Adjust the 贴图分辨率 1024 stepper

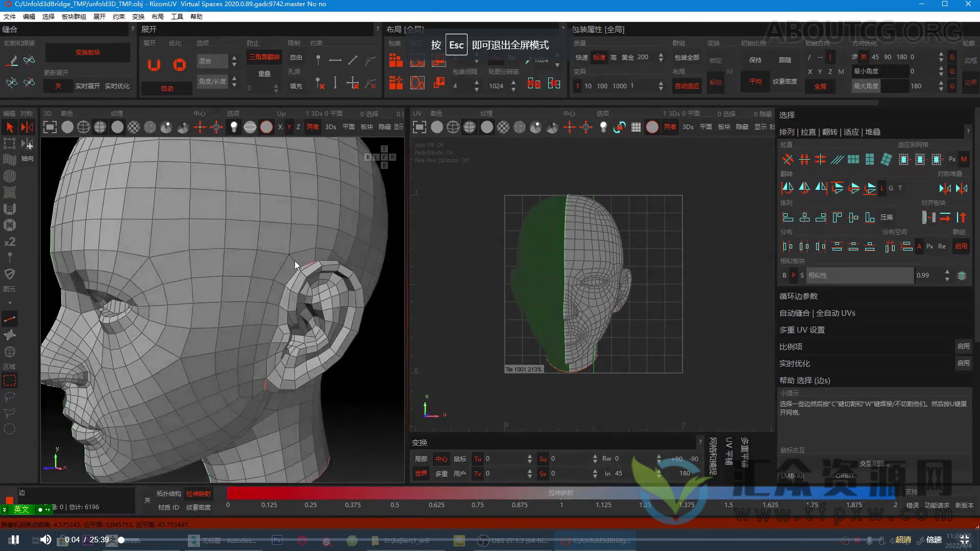click(513, 86)
